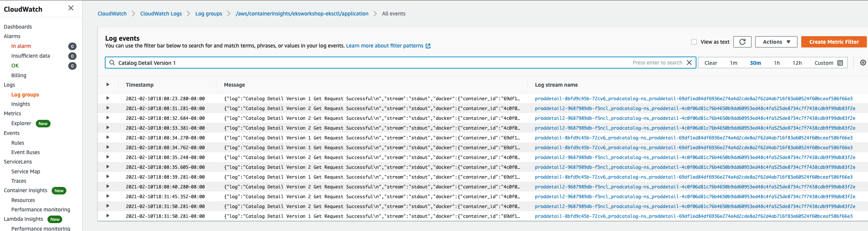Select the 1h time range
This screenshot has width=868, height=231.
(x=777, y=63)
